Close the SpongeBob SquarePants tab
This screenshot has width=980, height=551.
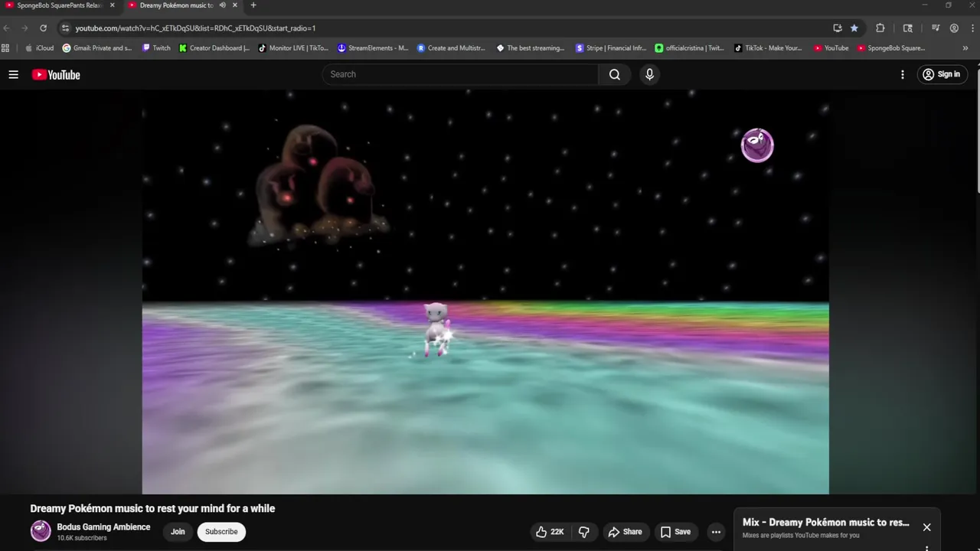(x=112, y=5)
